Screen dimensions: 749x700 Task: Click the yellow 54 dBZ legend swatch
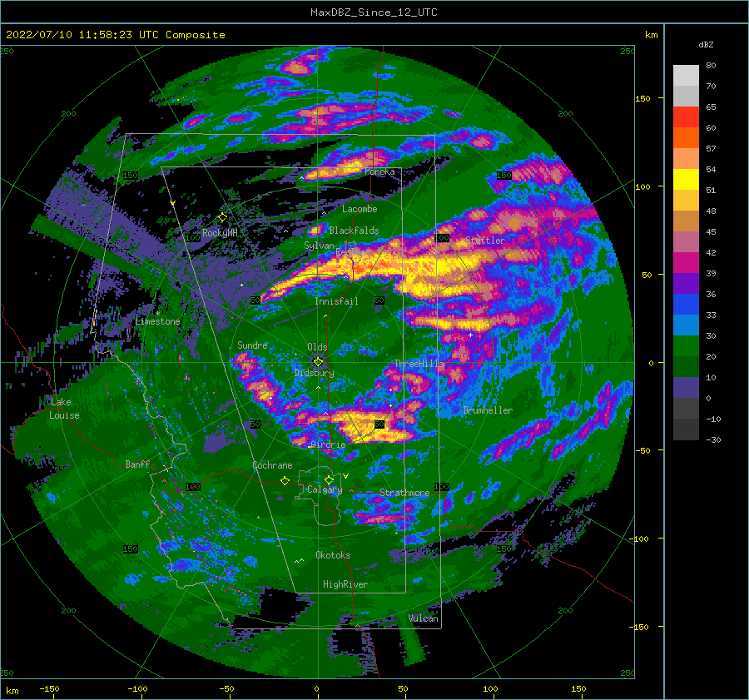686,179
